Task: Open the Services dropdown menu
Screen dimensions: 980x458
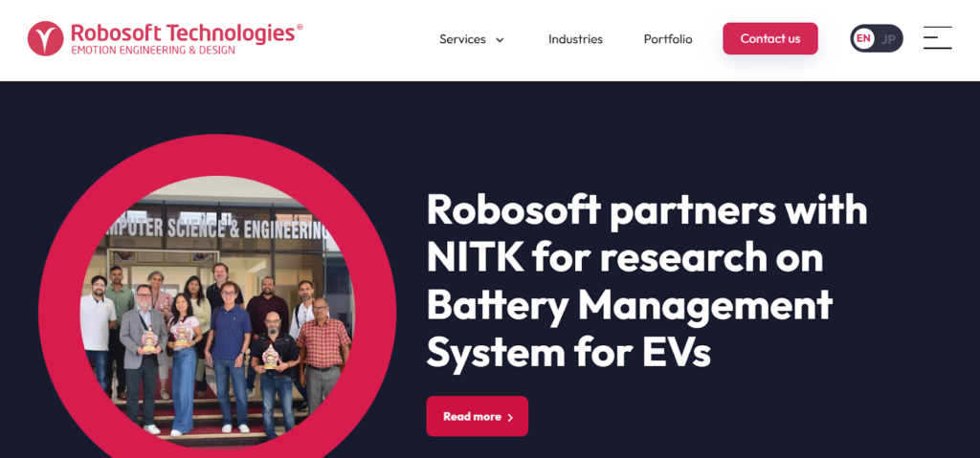Action: pyautogui.click(x=472, y=39)
